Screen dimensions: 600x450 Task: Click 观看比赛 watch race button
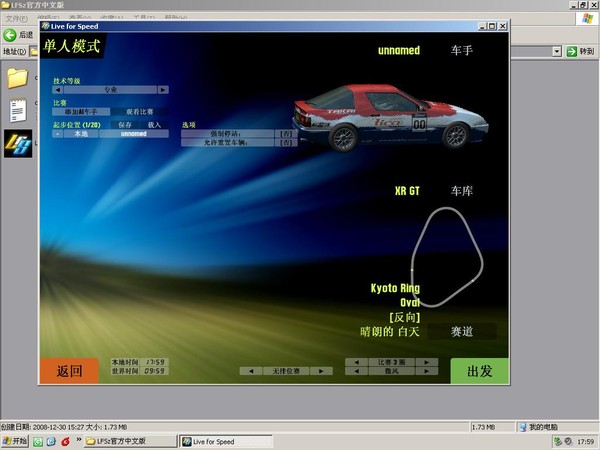[x=140, y=112]
